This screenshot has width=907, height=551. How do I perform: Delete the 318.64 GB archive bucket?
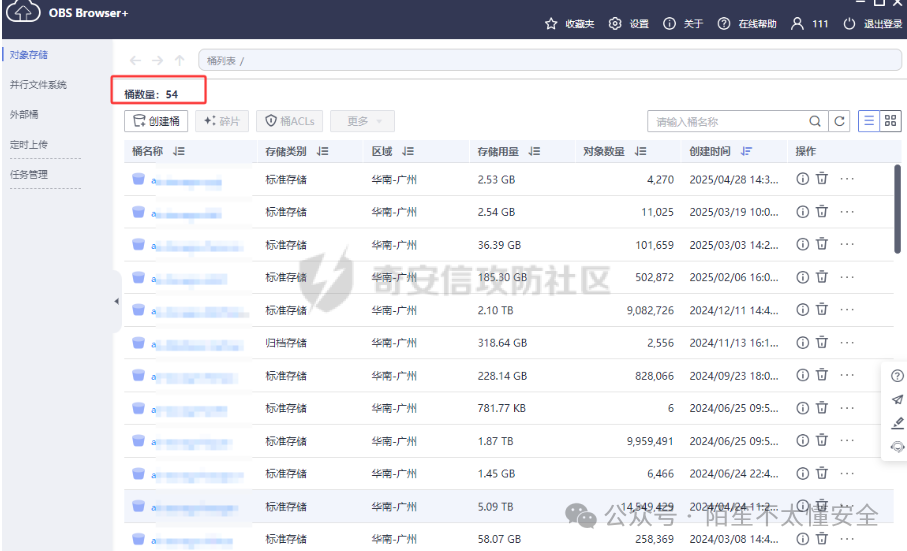coord(822,342)
